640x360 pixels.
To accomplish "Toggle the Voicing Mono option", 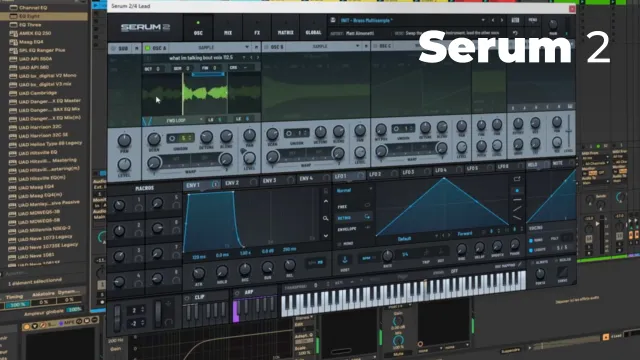I will click(x=531, y=241).
